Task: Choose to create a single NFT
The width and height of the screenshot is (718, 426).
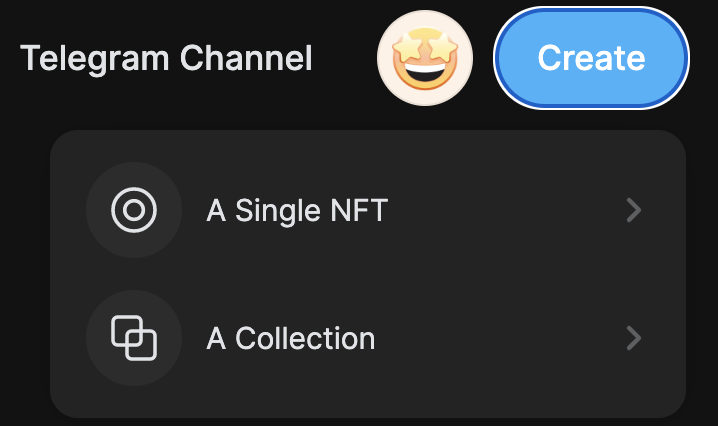Action: pos(367,210)
